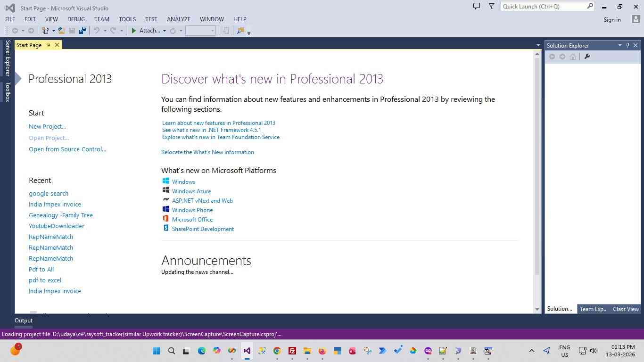
Task: Click the Solution Explorer Properties wrench icon
Action: coord(587,57)
